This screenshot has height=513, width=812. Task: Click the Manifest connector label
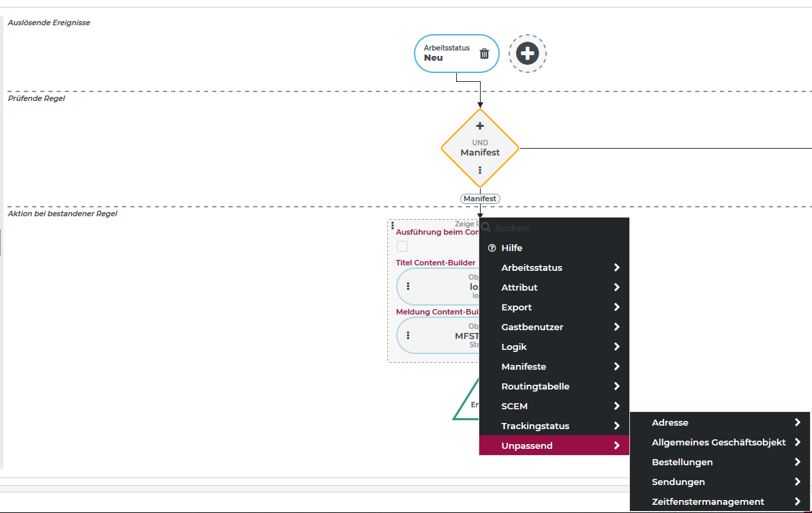480,199
